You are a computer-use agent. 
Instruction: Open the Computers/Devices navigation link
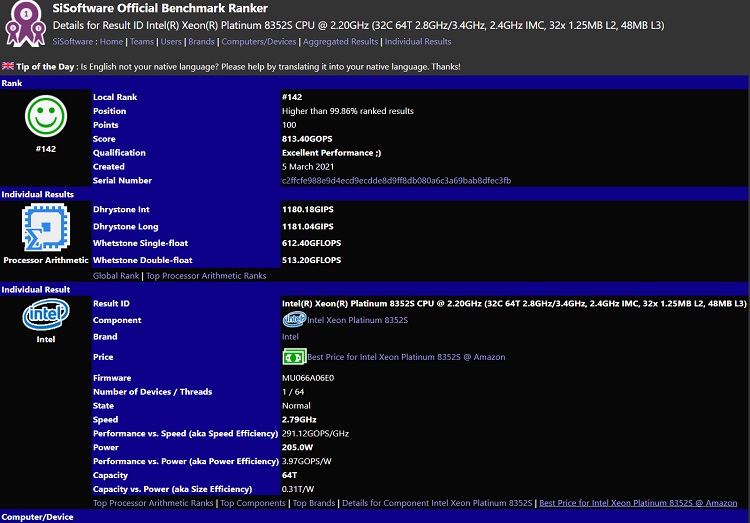(x=259, y=42)
